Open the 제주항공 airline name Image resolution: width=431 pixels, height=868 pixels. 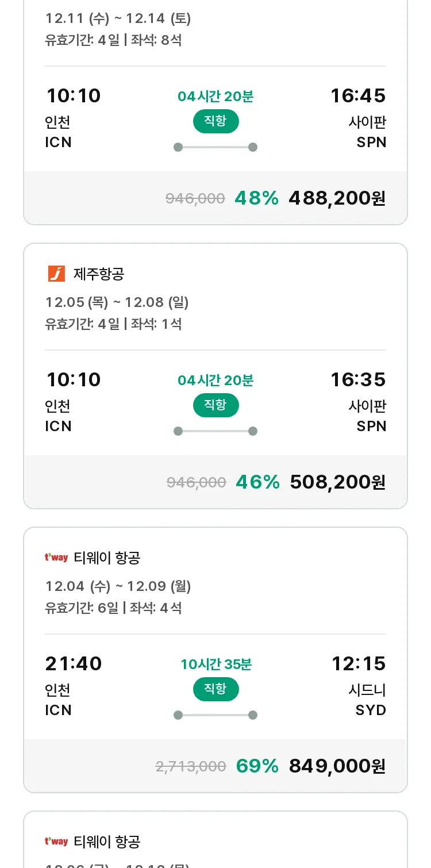click(x=98, y=274)
